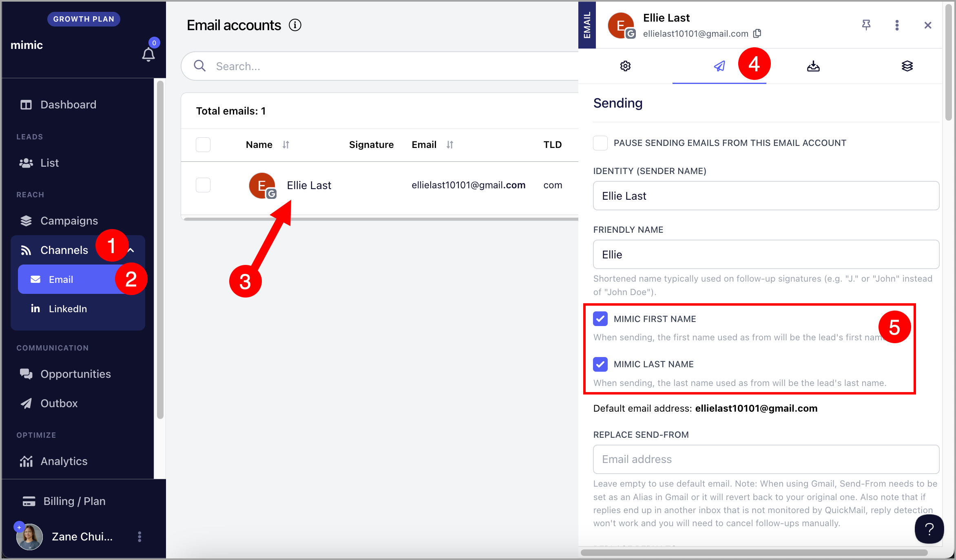
Task: Select the LinkedIn channel
Action: 68,309
